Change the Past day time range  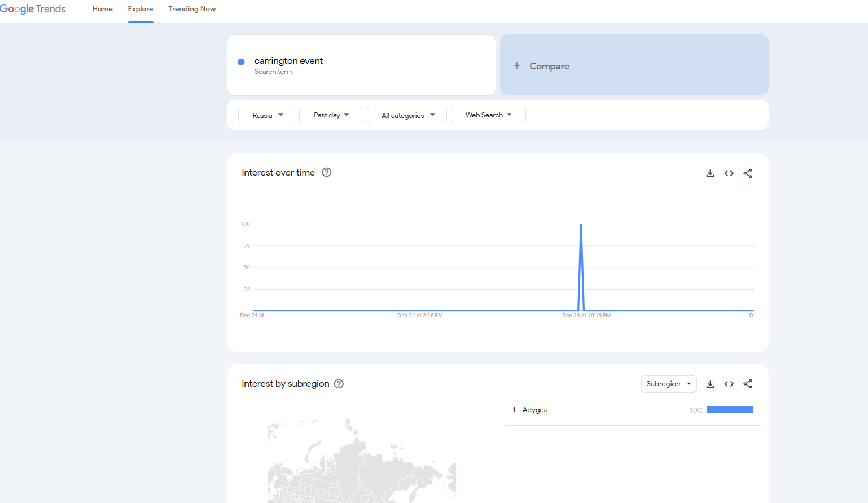coord(331,115)
